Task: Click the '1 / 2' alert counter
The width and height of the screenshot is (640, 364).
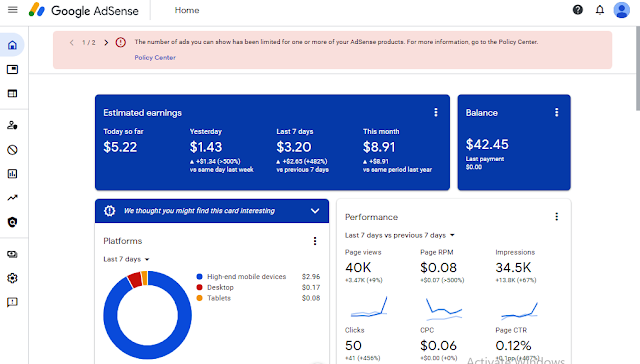Action: point(89,42)
